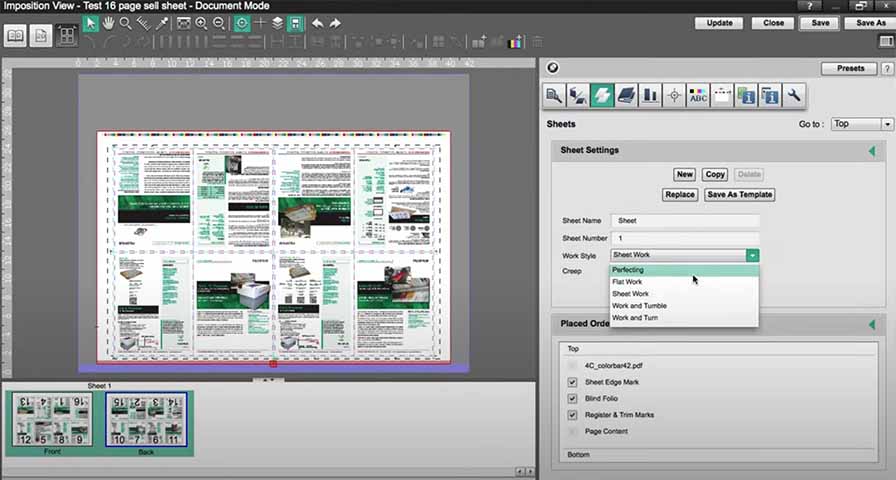Click the redo arrow icon
This screenshot has height=480, width=896.
(x=335, y=23)
